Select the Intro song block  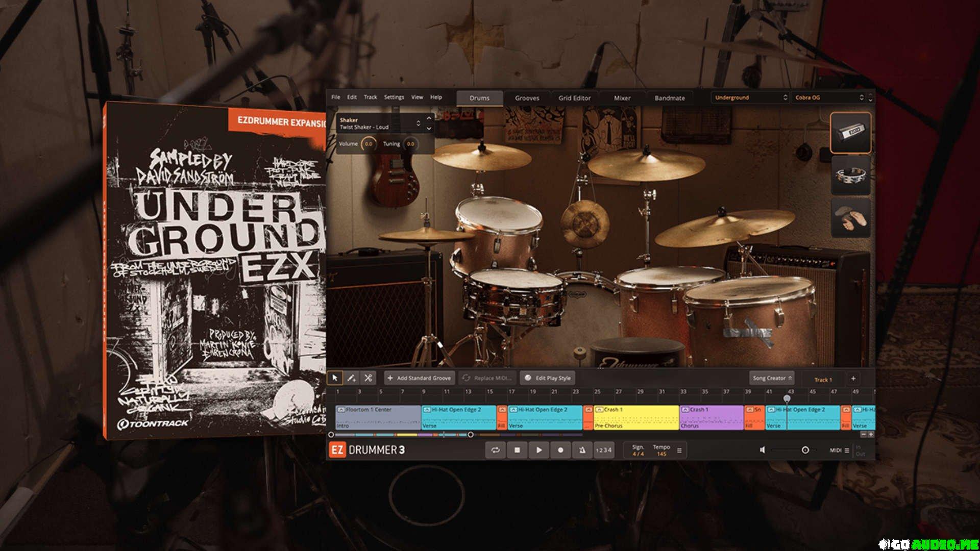pos(378,417)
